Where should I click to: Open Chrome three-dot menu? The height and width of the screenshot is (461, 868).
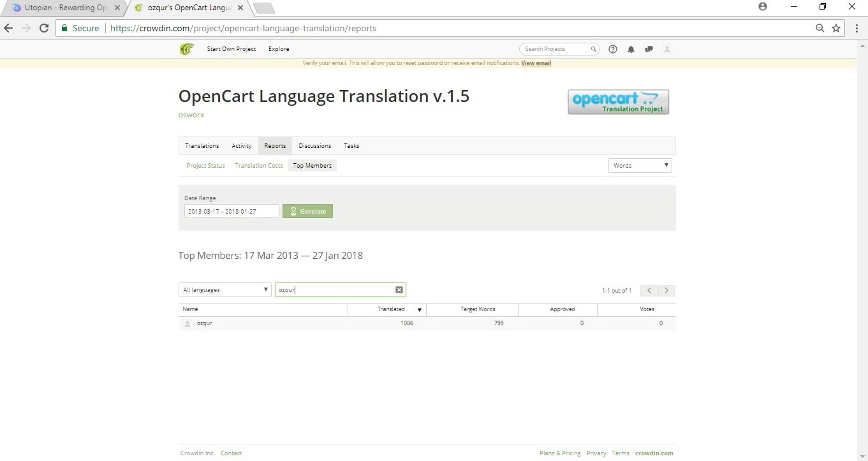click(x=857, y=28)
